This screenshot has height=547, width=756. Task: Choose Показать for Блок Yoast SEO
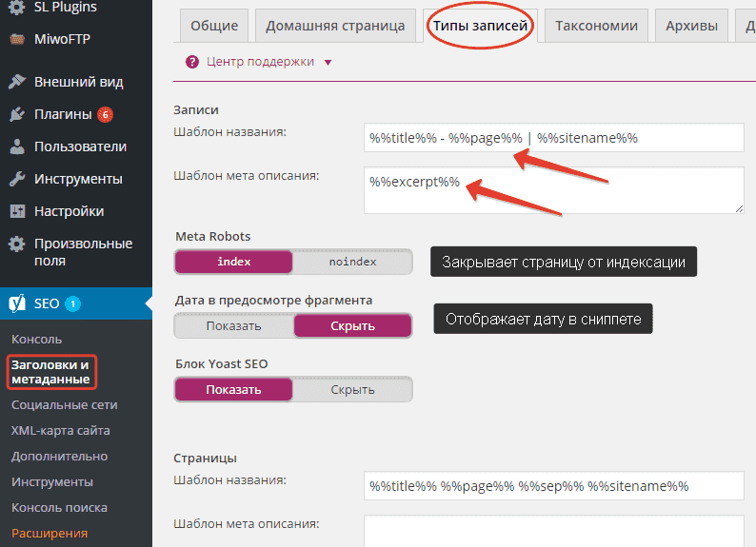234,389
